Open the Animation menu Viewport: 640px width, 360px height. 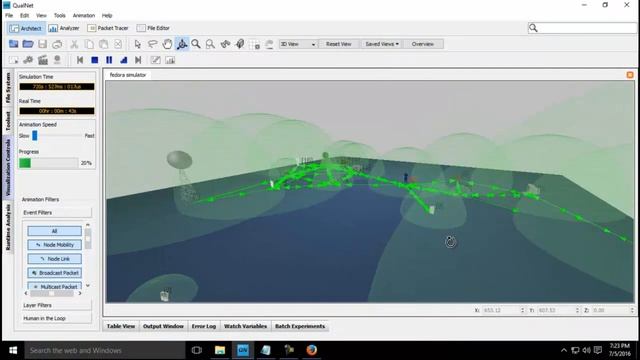point(84,16)
